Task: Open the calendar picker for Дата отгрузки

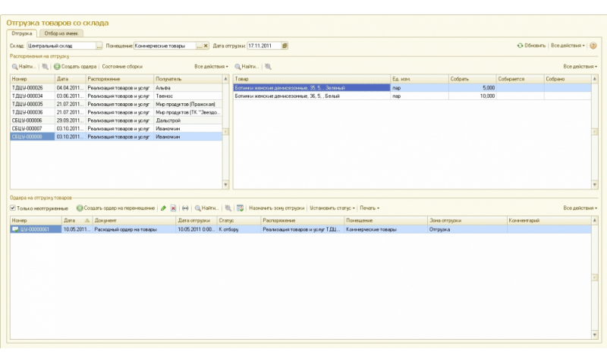Action: 285,45
